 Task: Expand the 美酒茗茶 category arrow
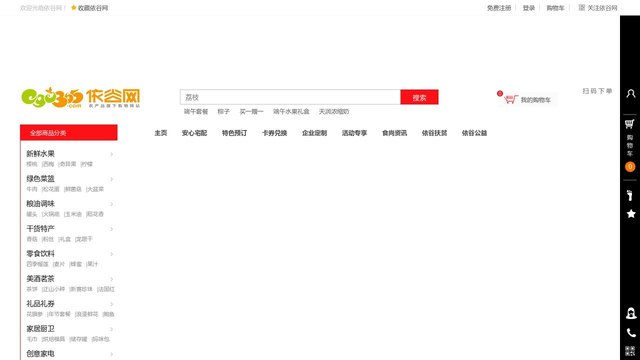(x=111, y=279)
